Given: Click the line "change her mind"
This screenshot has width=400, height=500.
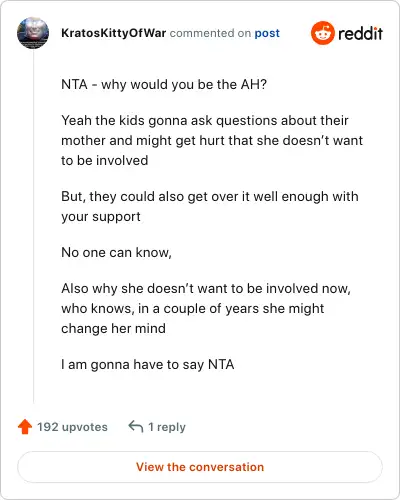Looking at the screenshot, I should pyautogui.click(x=113, y=328).
